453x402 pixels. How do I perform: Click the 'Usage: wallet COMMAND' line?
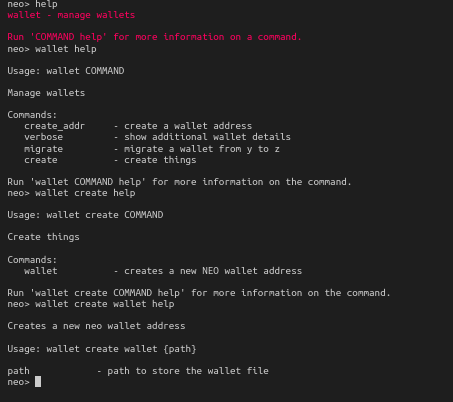tap(66, 71)
